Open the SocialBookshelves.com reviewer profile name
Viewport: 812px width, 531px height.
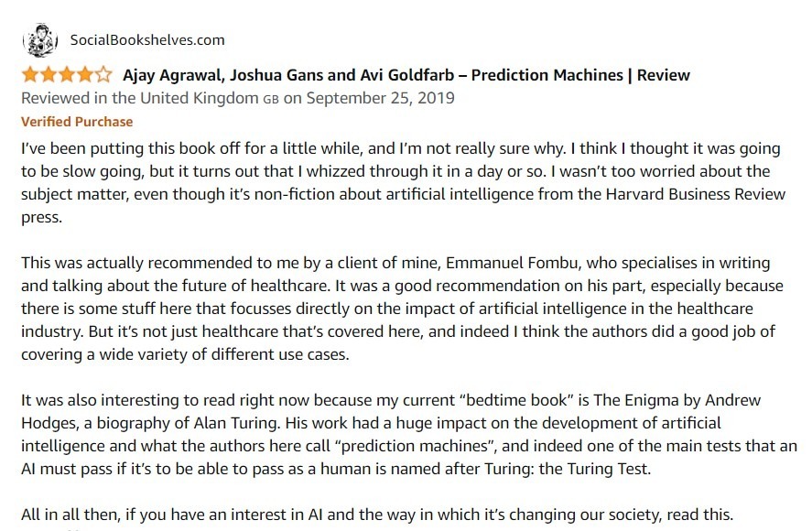tap(147, 40)
